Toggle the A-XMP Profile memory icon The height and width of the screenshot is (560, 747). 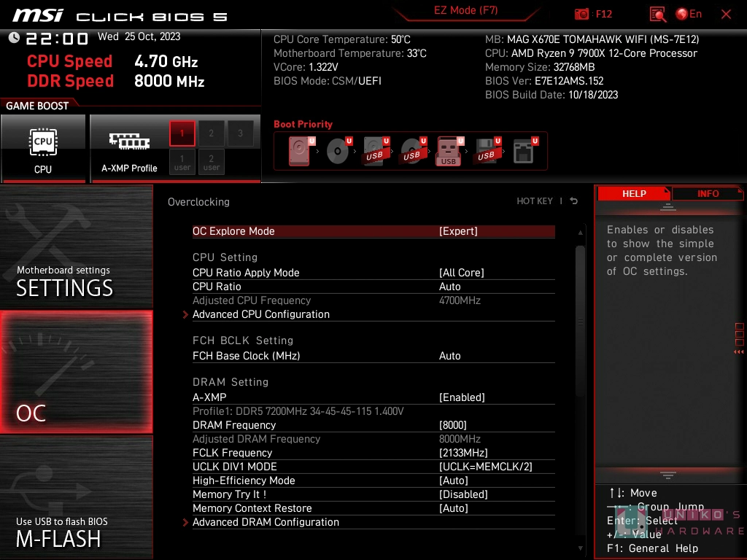pos(129,149)
